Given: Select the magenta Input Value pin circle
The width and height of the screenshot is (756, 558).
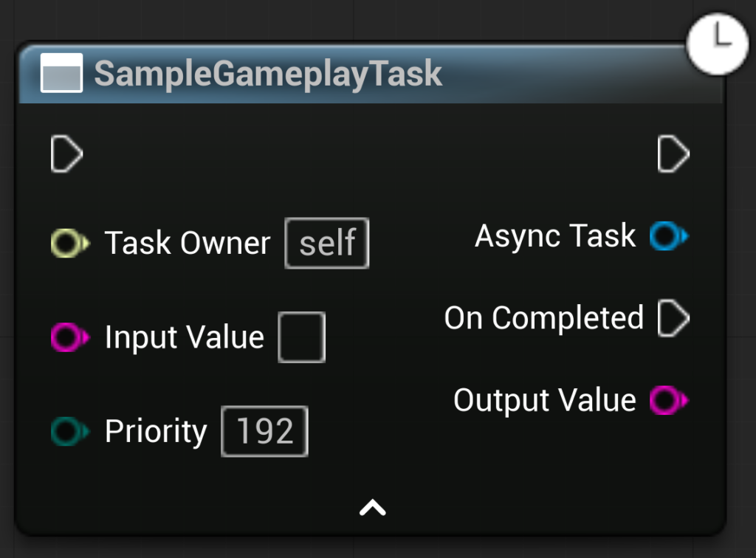Looking at the screenshot, I should click(68, 337).
